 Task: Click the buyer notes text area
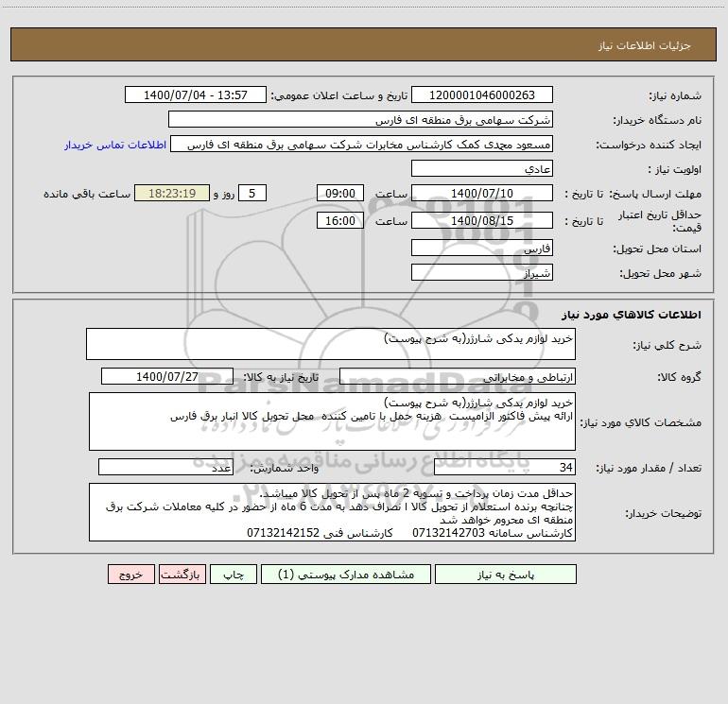332,512
